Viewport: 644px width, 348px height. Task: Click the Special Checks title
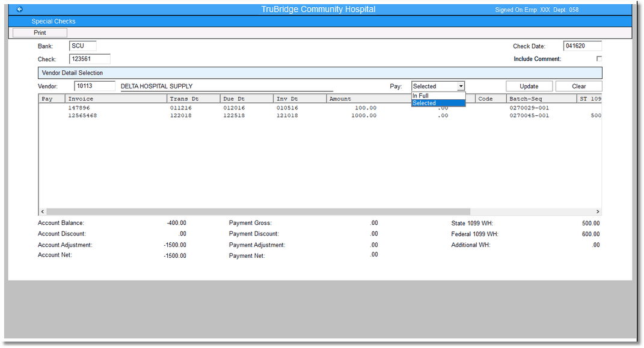[54, 22]
